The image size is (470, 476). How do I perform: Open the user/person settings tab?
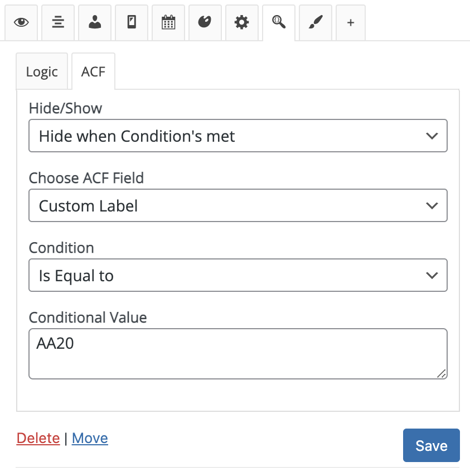(94, 22)
